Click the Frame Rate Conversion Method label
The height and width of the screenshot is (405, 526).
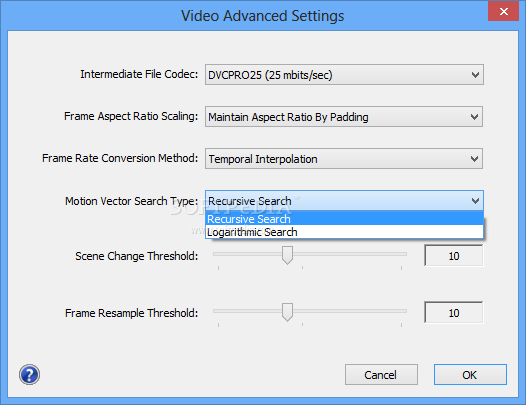click(x=120, y=158)
